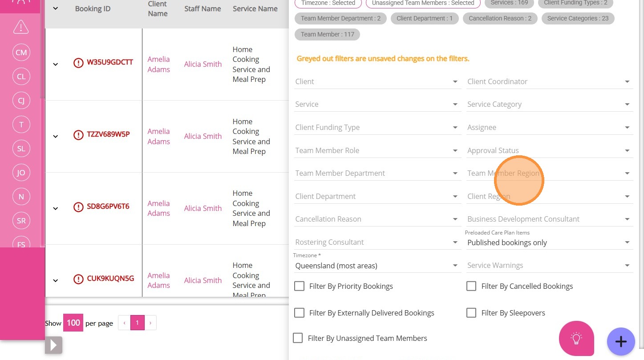Open booking TZZV689W5P link
The width and height of the screenshot is (644, 360).
(108, 134)
